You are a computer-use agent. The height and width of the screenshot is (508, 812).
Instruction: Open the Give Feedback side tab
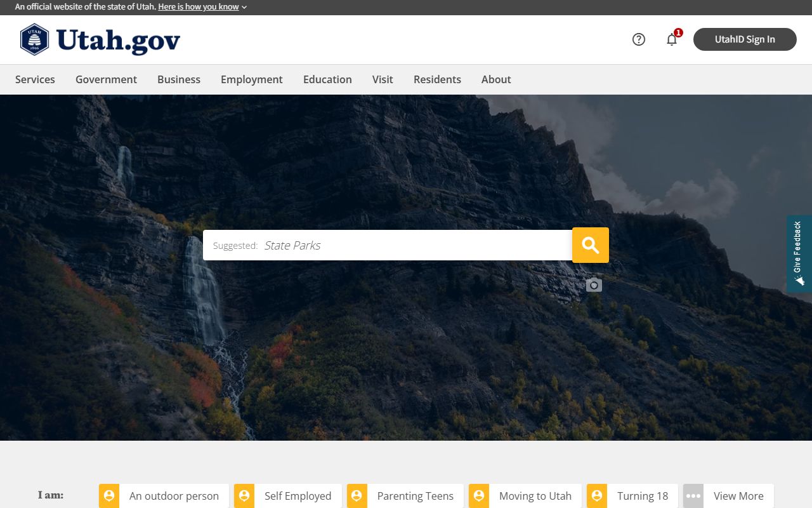pos(799,254)
